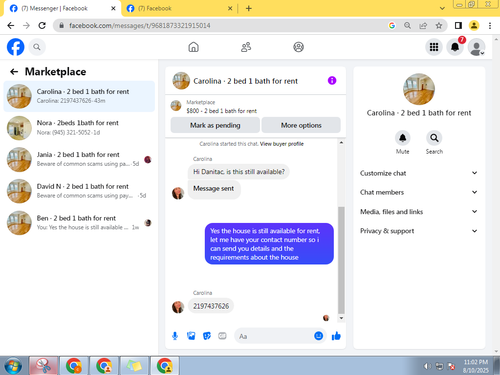
Task: Click the chat scrollbar down arrow
Action: coord(341,318)
